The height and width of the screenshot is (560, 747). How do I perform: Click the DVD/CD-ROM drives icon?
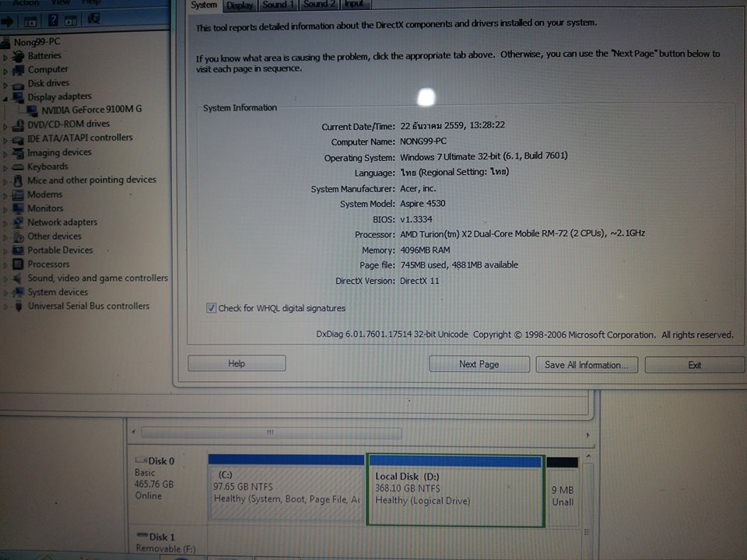tap(18, 124)
